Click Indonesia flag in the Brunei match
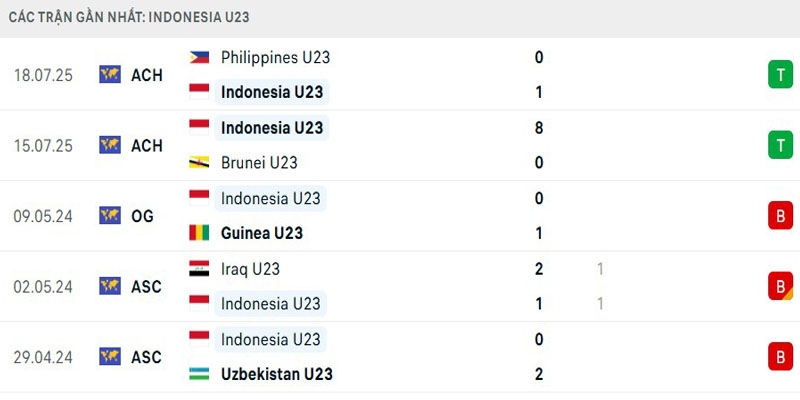800x400 pixels. (x=199, y=127)
